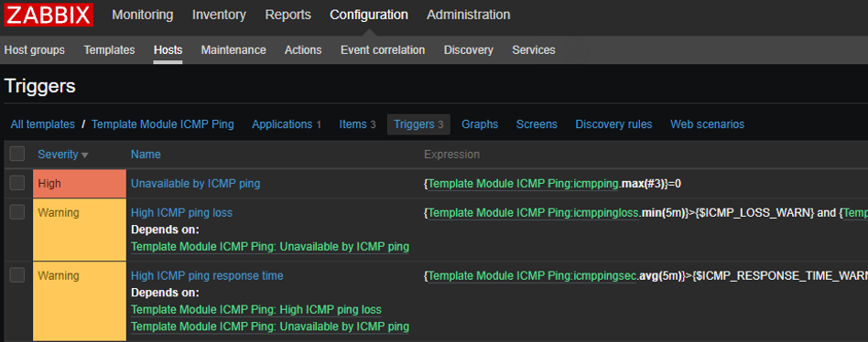Check the High ICMP ping loss row
Screen dimensions: 868x342
[x=17, y=211]
